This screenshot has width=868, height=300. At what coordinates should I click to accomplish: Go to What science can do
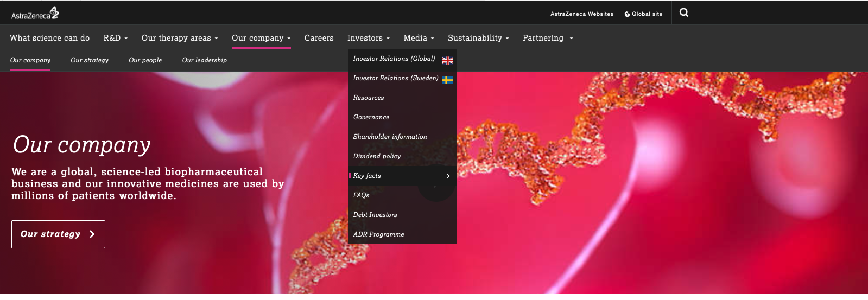(50, 38)
